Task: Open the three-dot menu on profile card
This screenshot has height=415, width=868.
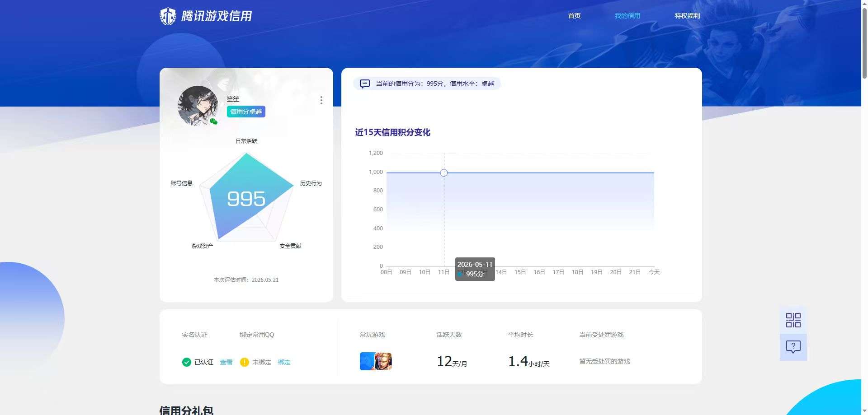Action: 321,100
